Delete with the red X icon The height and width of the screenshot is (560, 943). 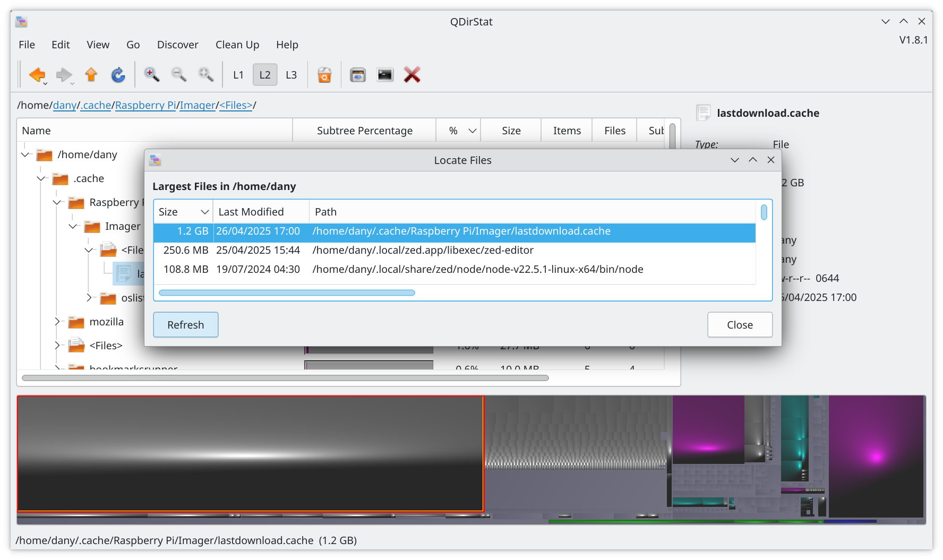(412, 75)
